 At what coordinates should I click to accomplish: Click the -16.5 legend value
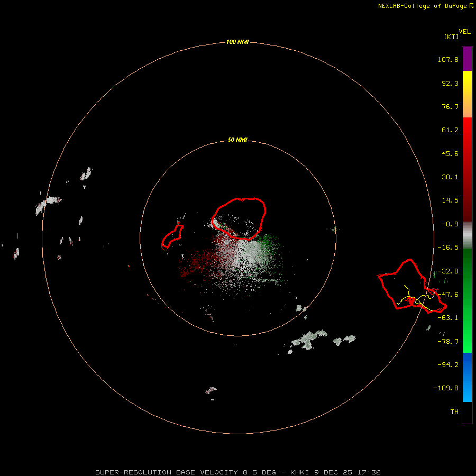[448, 248]
